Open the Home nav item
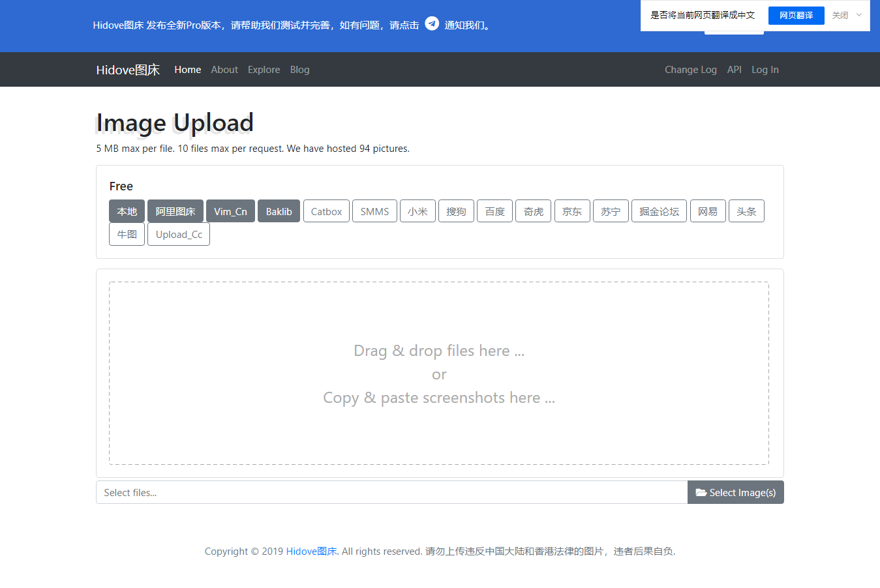The image size is (880, 588). [x=188, y=70]
